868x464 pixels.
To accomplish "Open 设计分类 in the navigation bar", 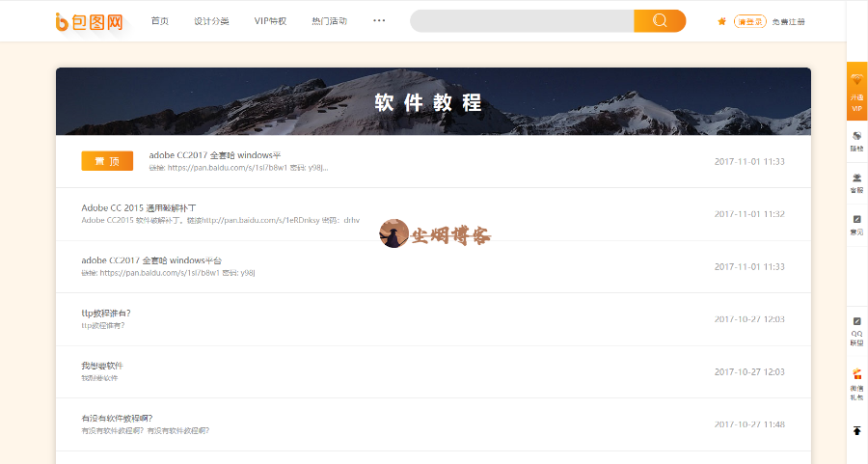I will coord(211,21).
